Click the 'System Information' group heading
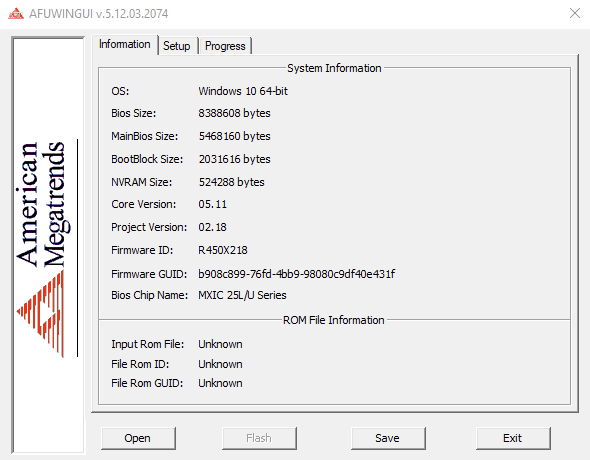This screenshot has width=590, height=460. pos(334,68)
